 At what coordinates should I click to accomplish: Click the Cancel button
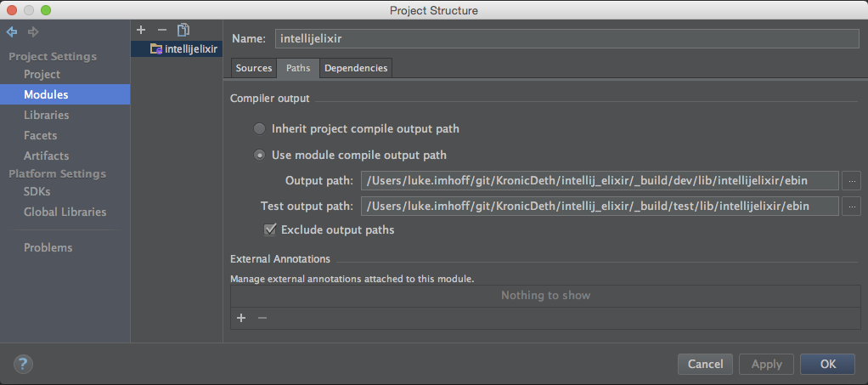tap(705, 364)
